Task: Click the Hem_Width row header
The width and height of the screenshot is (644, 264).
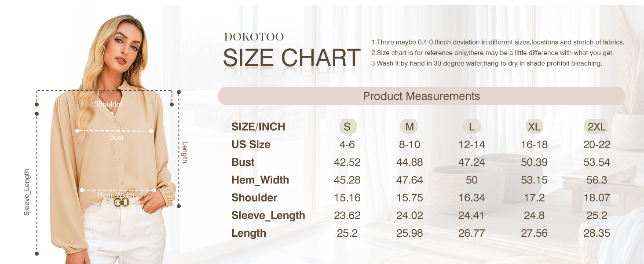Action: (x=260, y=180)
